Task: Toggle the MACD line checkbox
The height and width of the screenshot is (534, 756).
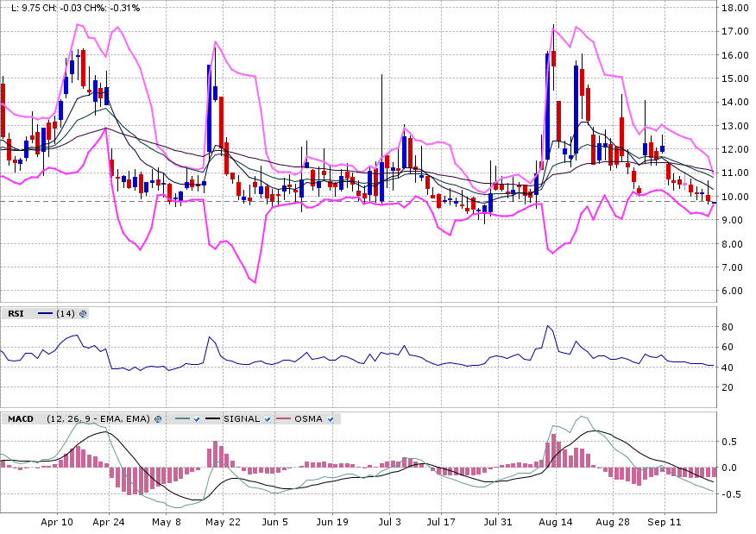Action: (x=197, y=419)
